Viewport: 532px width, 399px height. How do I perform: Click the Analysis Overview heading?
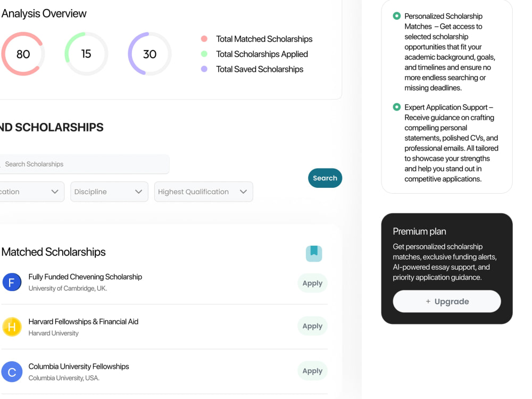click(44, 14)
